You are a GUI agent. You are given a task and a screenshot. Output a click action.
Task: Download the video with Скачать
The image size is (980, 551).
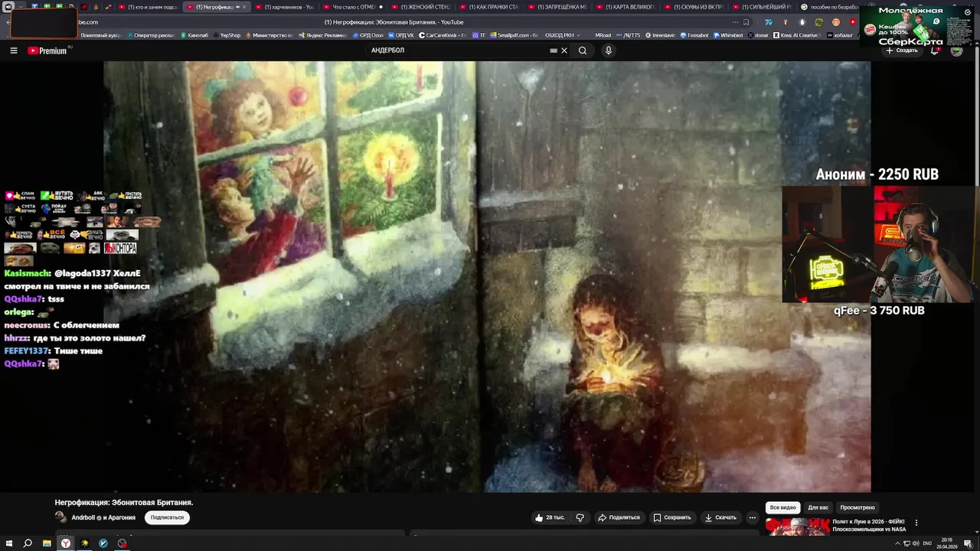720,517
